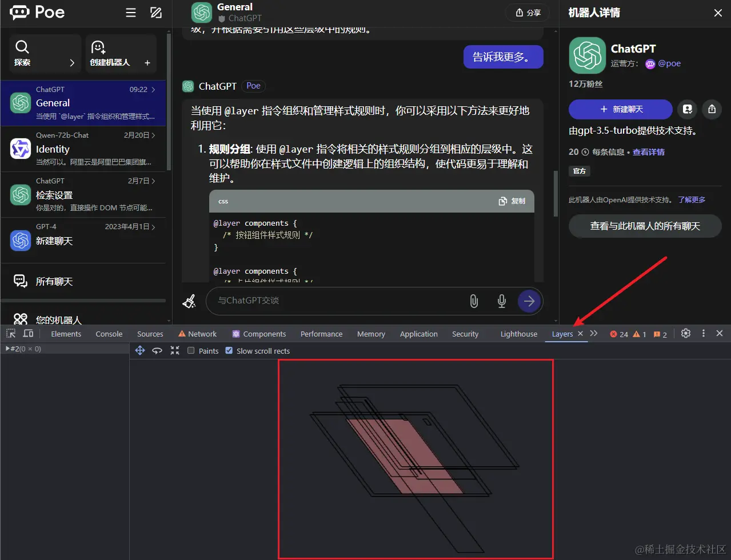Image resolution: width=731 pixels, height=560 pixels.
Task: Switch to the Lighthouse tab
Action: pos(519,334)
